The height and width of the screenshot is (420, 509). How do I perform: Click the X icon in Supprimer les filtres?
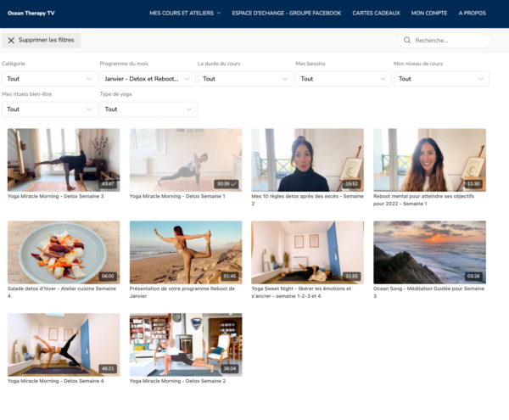[11, 40]
